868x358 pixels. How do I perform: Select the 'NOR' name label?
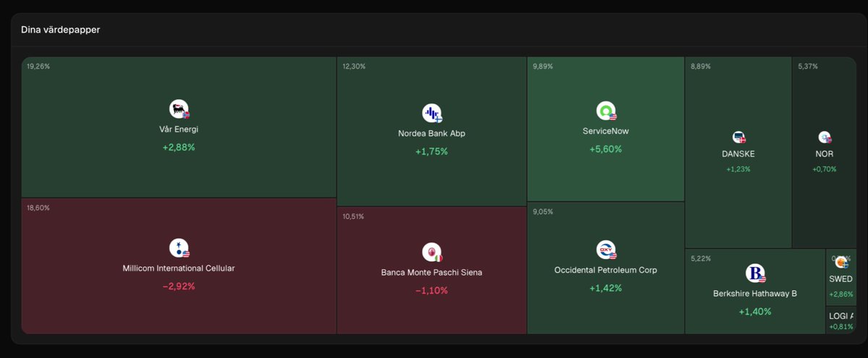click(x=825, y=154)
